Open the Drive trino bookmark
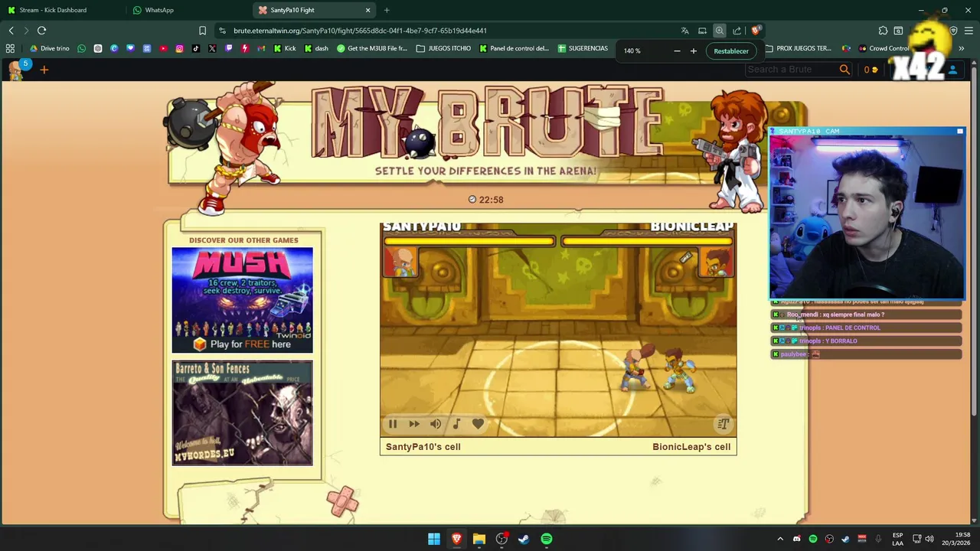Viewport: 980px width, 551px height. click(x=49, y=48)
